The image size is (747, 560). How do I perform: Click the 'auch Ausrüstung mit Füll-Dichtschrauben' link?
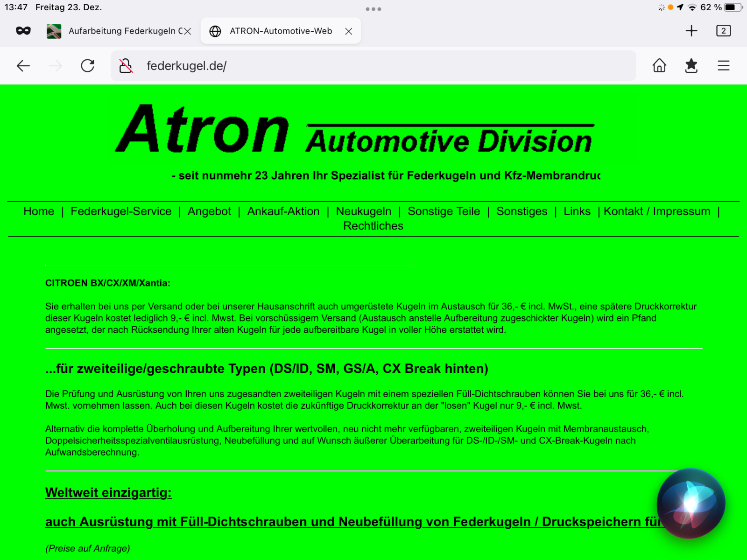tap(353, 522)
